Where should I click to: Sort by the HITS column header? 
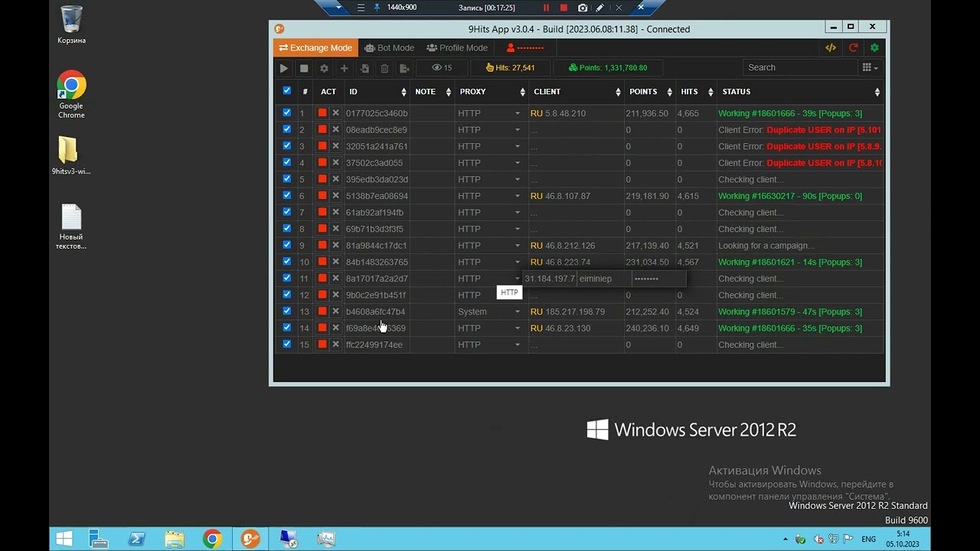pyautogui.click(x=696, y=92)
